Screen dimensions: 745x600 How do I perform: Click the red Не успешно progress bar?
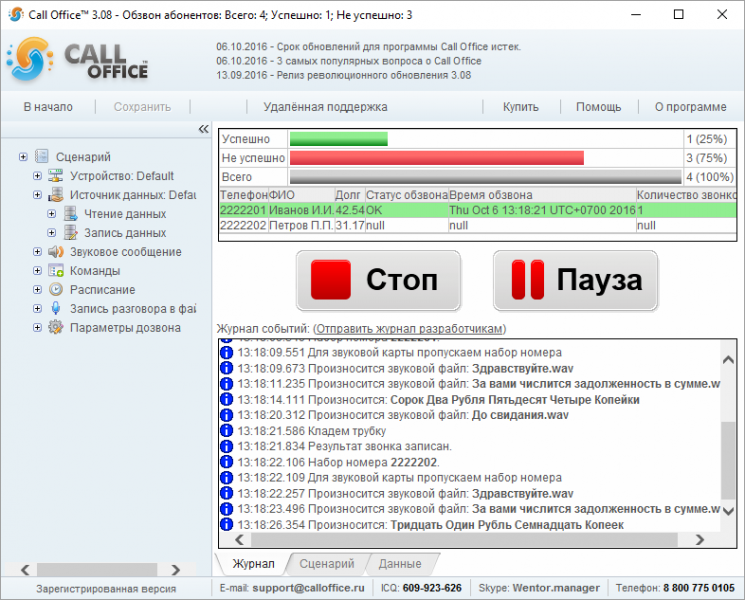pyautogui.click(x=437, y=158)
